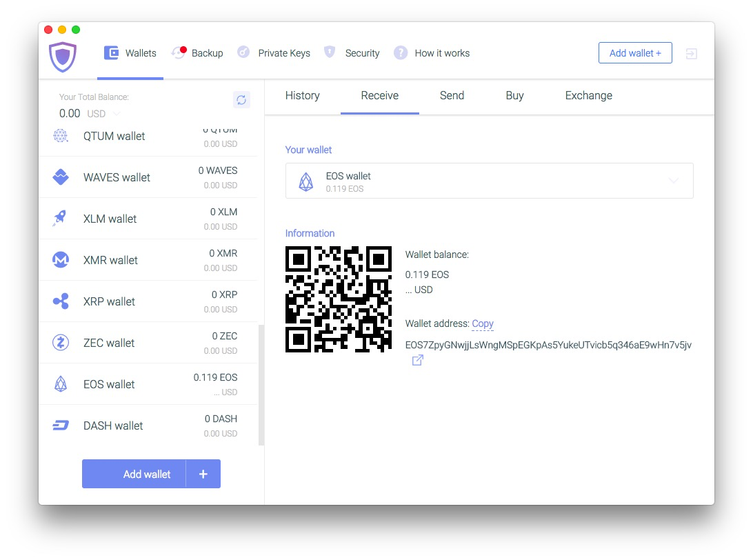Click the EOS address QR code
The image size is (753, 560).
tap(339, 299)
